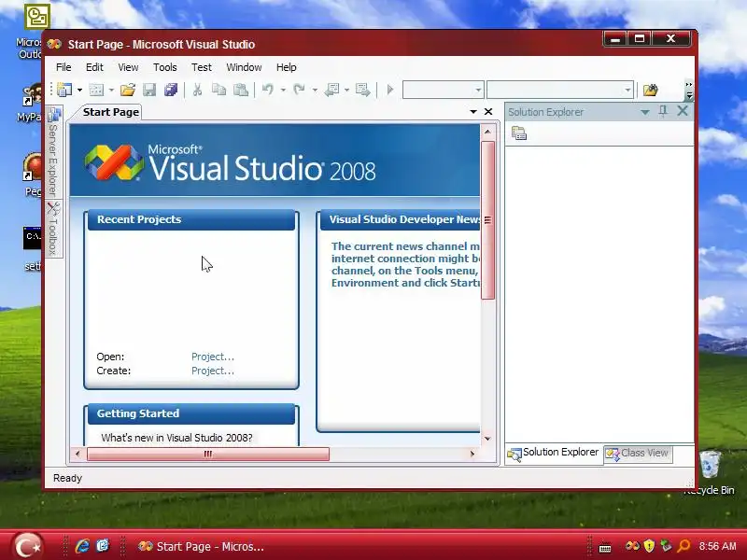Open the Server Explorer side tab
The image size is (747, 560).
click(53, 152)
